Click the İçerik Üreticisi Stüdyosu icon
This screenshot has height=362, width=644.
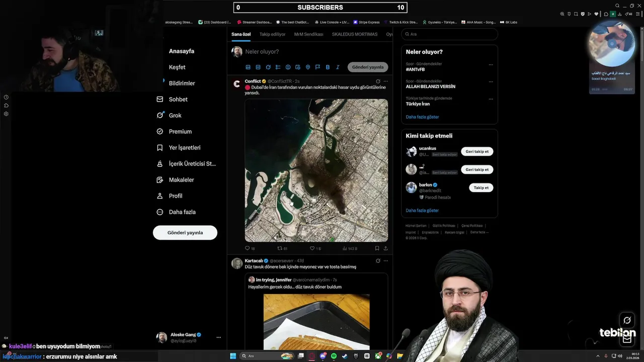coord(160,164)
